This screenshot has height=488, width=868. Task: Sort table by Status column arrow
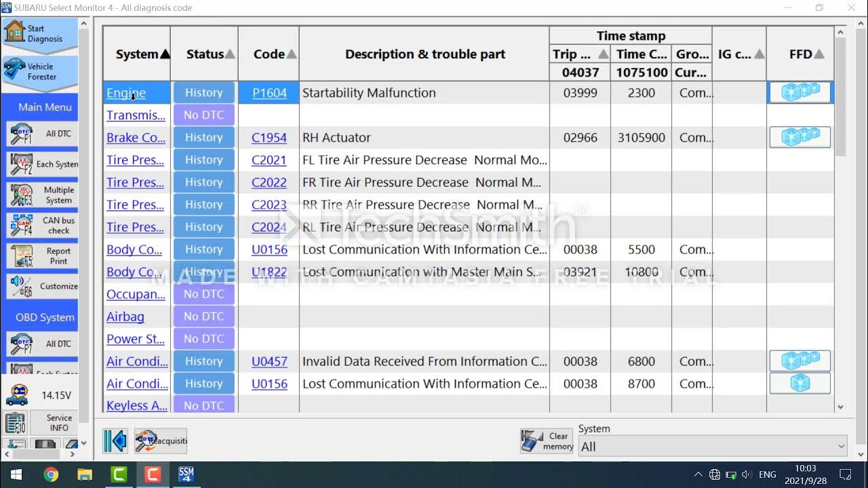230,54
